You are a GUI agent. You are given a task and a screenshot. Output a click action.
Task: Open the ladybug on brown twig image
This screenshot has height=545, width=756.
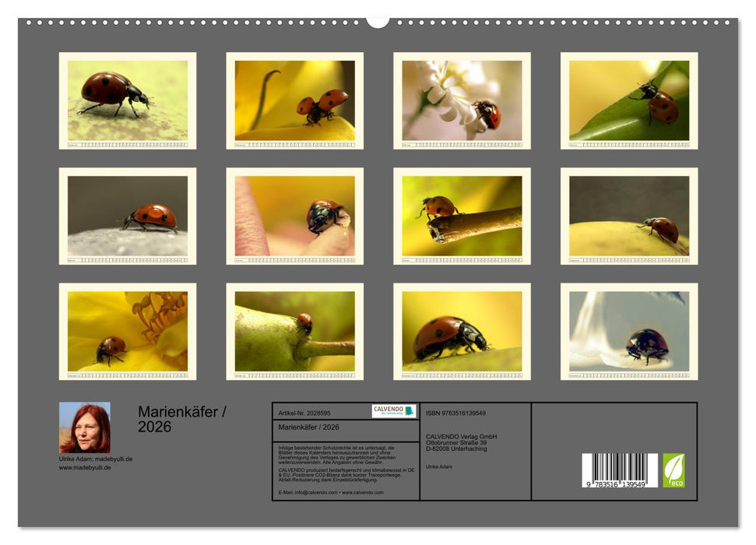pyautogui.click(x=462, y=216)
